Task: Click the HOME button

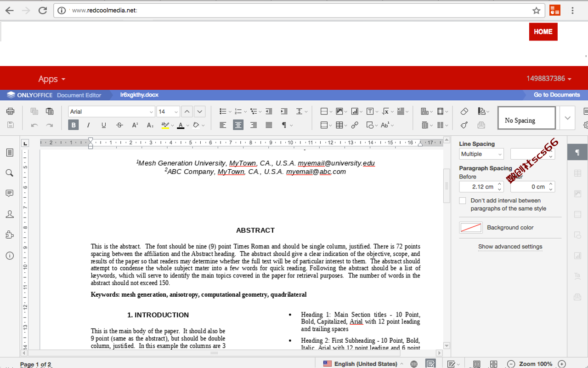Action: (543, 32)
